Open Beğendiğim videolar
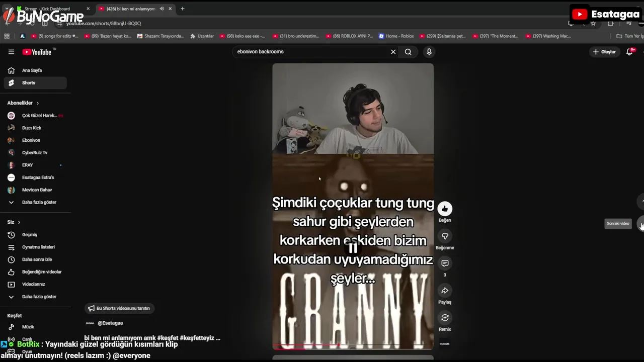 click(x=35, y=272)
